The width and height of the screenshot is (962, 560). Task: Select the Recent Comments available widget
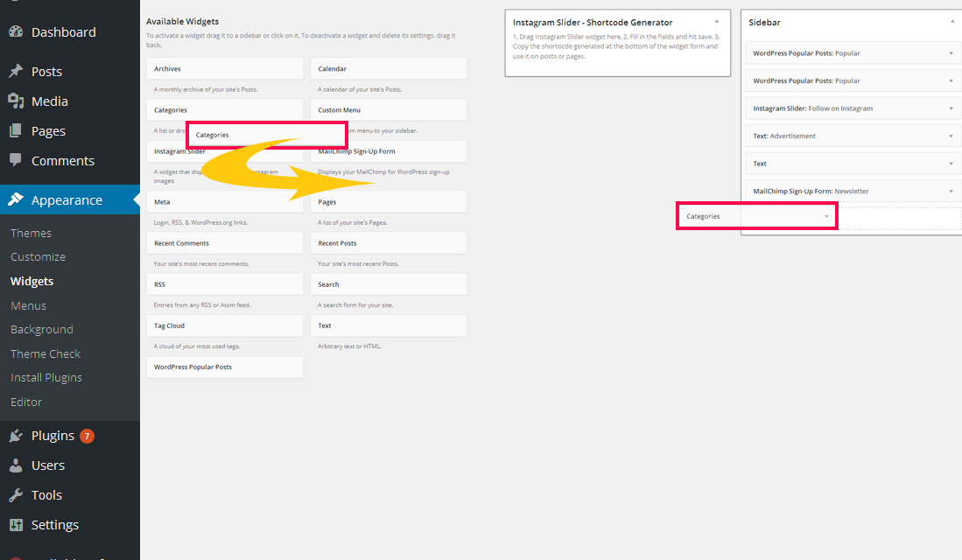pos(225,243)
